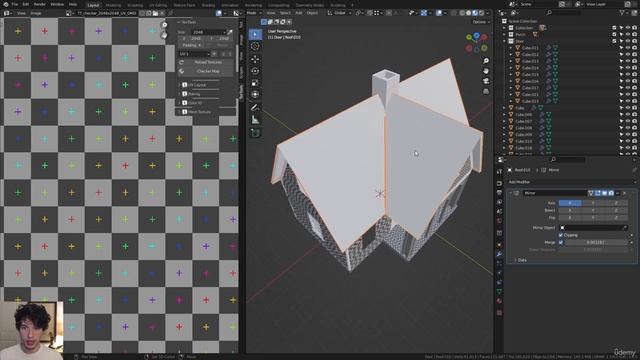
Task: Expand the Data subpanel in Mirror modifier
Action: 516,260
